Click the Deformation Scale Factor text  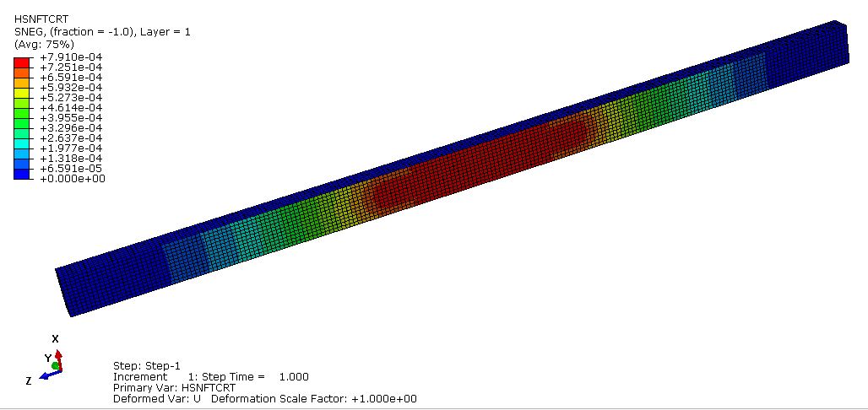coord(314,399)
